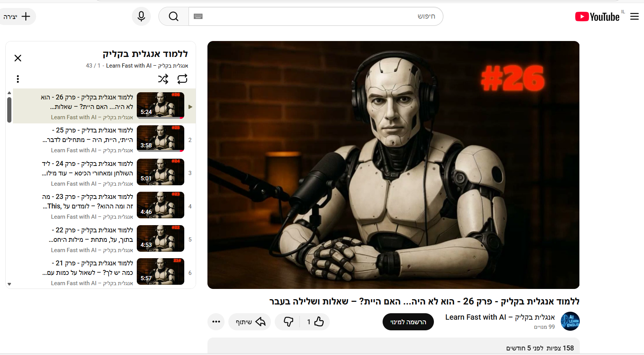Dislike the video with the thumbs-down
This screenshot has width=644, height=355.
pyautogui.click(x=288, y=322)
